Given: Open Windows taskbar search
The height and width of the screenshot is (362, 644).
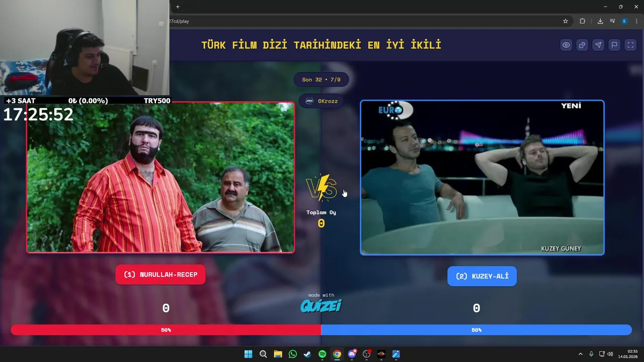Looking at the screenshot, I should click(263, 354).
